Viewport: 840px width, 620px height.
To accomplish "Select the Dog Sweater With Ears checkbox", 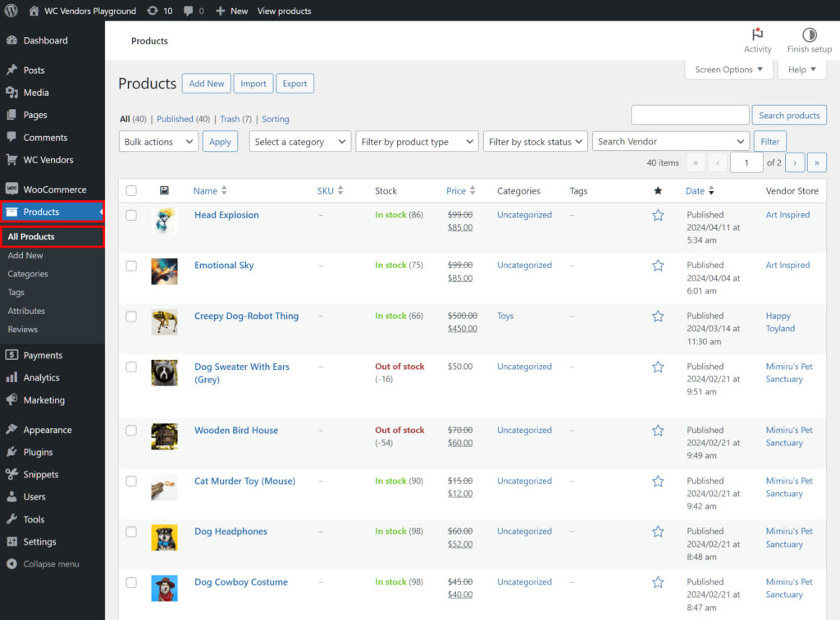I will 131,367.
